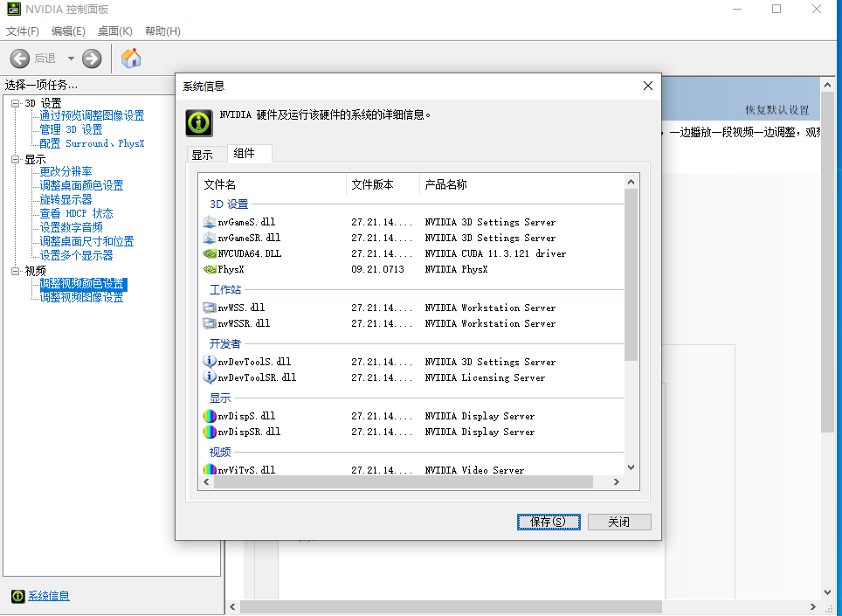Click the component list's vertical scrollbar thumb

click(631, 275)
